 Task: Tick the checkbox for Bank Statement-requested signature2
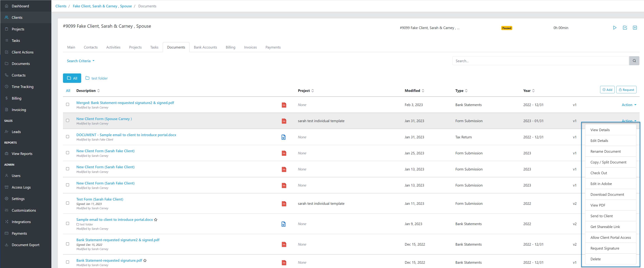[x=68, y=244]
